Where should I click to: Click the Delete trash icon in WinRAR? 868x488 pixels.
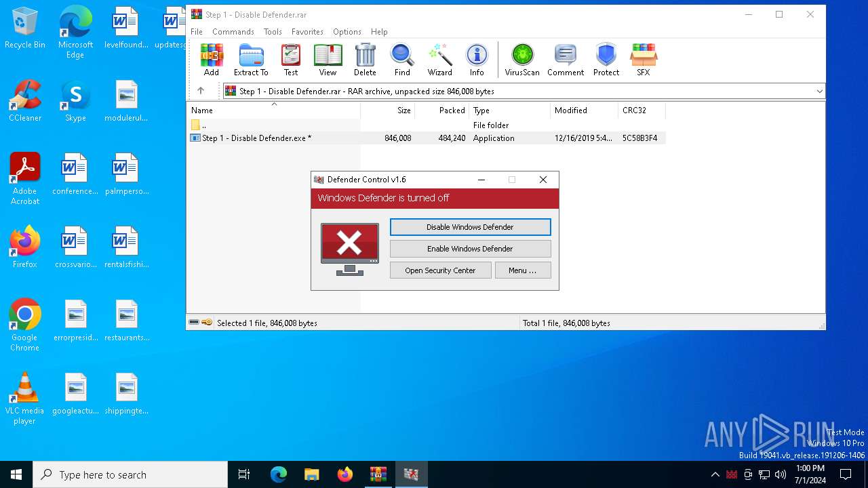tap(365, 60)
